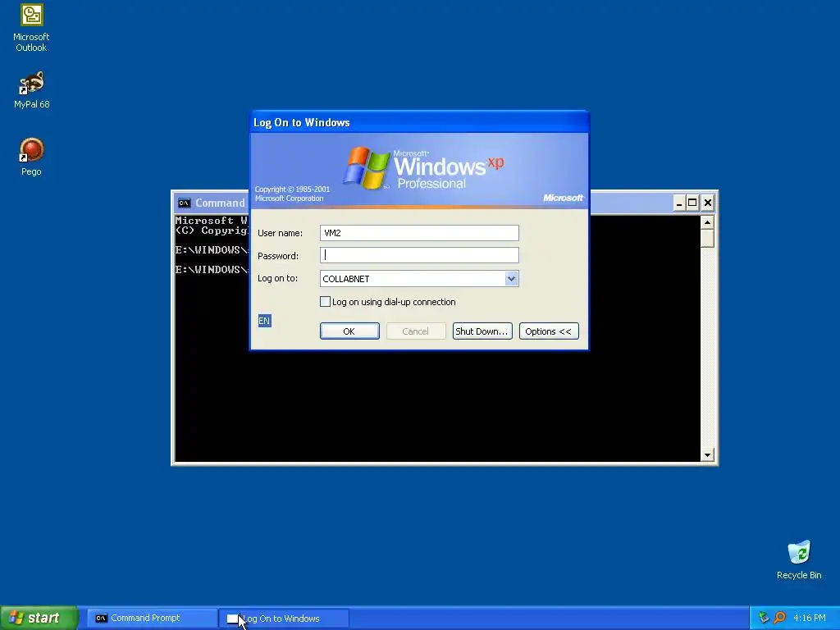Click the network tray icon beside the magnifier
This screenshot has width=840, height=630.
764,618
